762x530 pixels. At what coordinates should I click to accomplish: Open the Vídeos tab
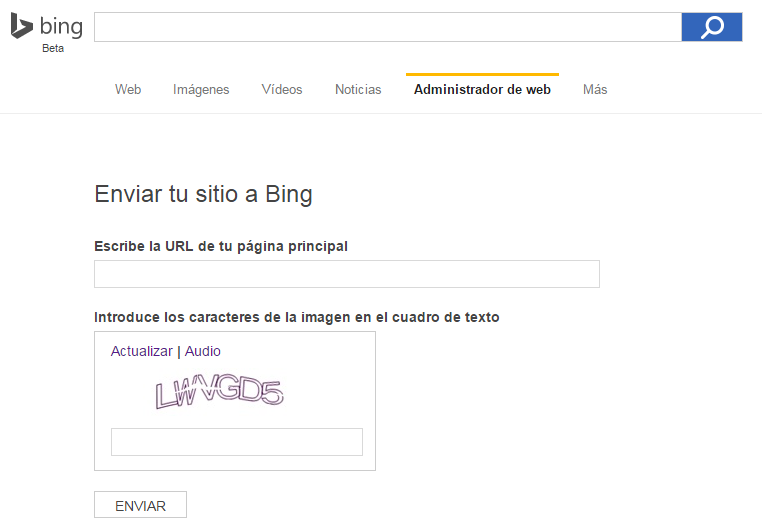coord(282,89)
